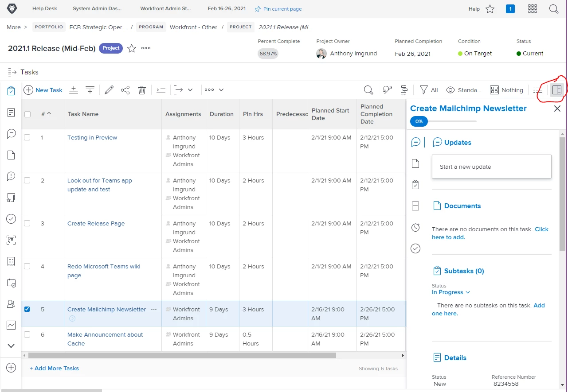Open FCB Strategic Oper... portfolio breadcrumb
The height and width of the screenshot is (392, 568).
coord(98,27)
